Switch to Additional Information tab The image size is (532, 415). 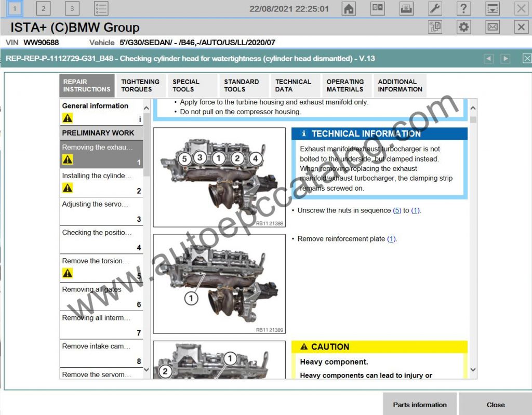(400, 86)
